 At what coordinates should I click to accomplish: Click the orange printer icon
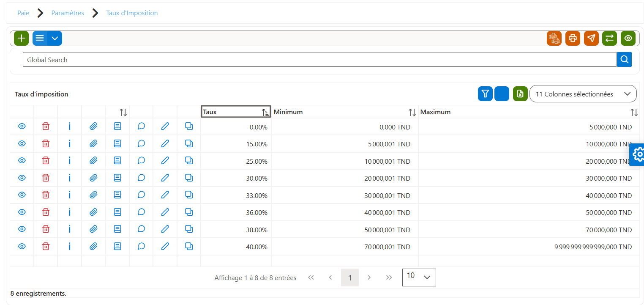tap(573, 38)
